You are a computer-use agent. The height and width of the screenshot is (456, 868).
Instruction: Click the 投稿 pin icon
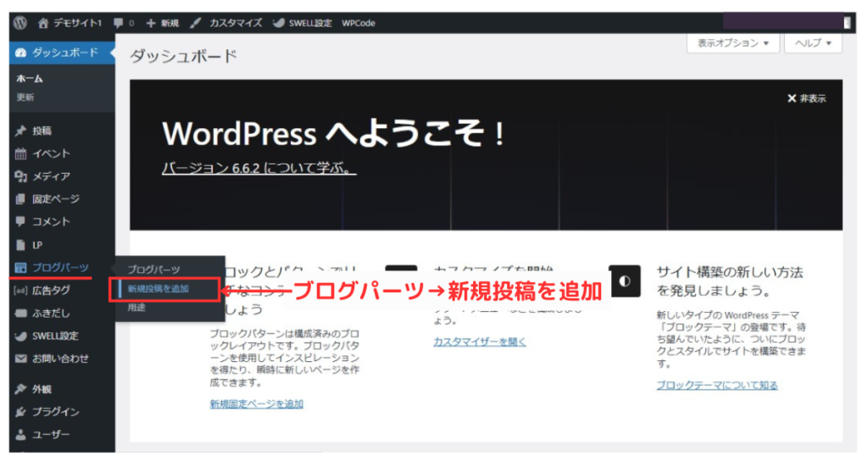(20, 131)
